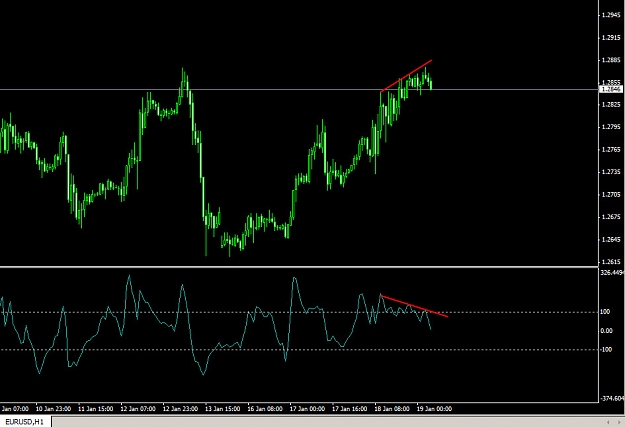Click the 17 Jan 00:00 time label
Viewport: 625px width, 427px height.
click(307, 409)
